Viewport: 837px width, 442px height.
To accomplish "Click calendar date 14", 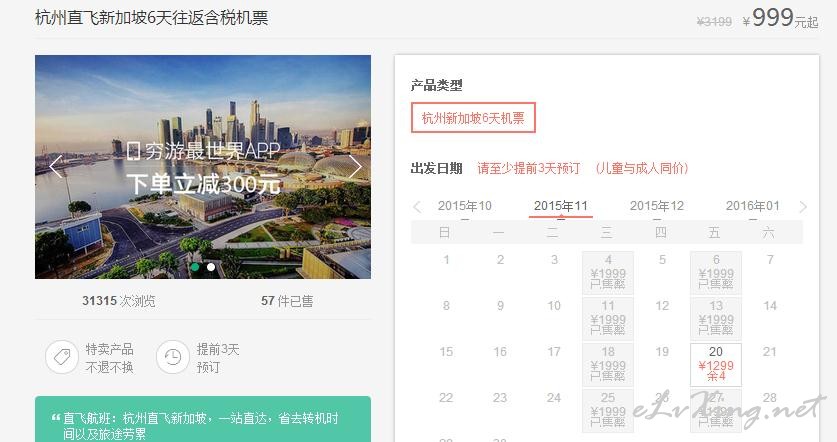I will click(x=770, y=306).
